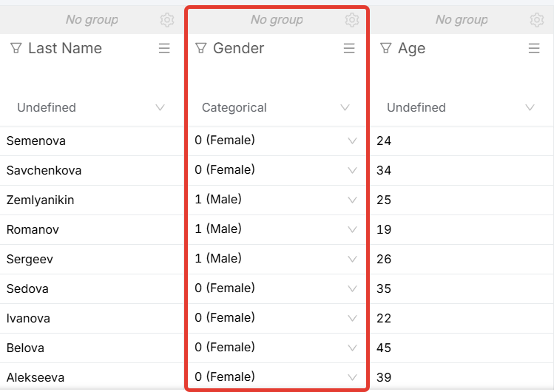Select the Romanov last name cell

pos(33,229)
